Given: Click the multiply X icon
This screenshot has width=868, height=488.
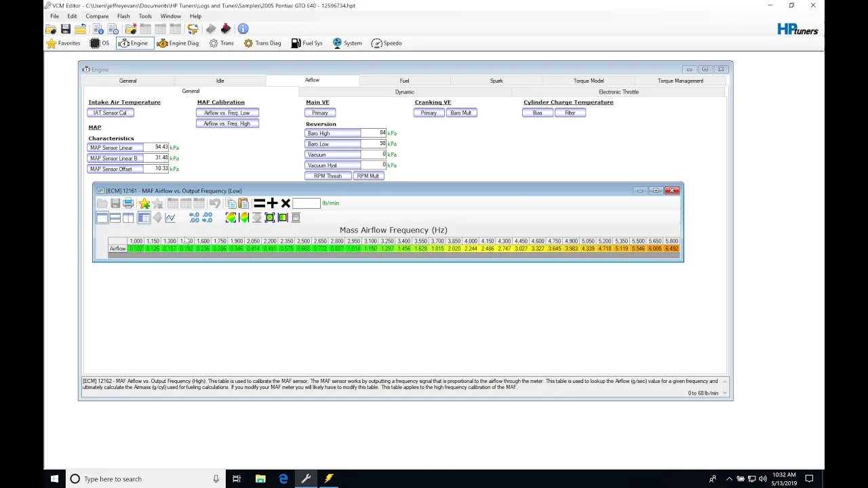Looking at the screenshot, I should [285, 203].
